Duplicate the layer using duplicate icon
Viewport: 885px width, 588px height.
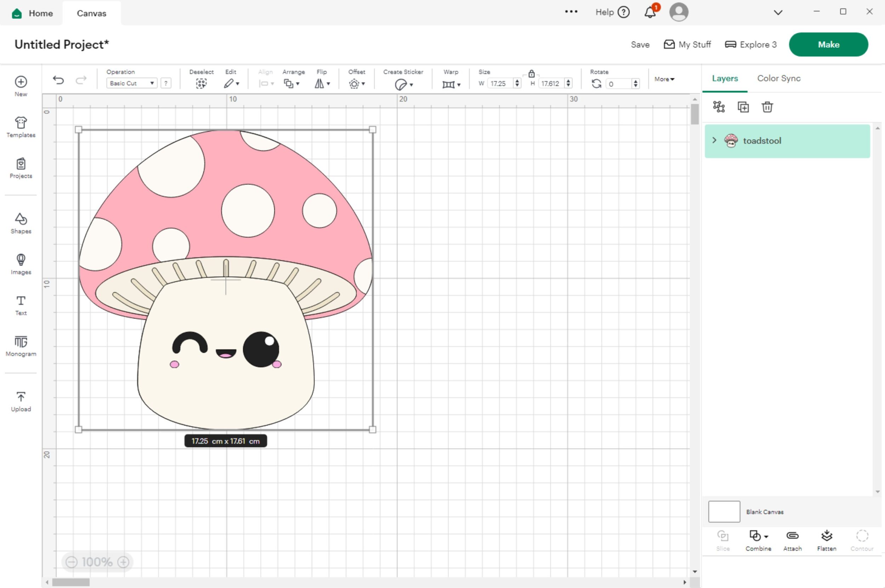(743, 107)
